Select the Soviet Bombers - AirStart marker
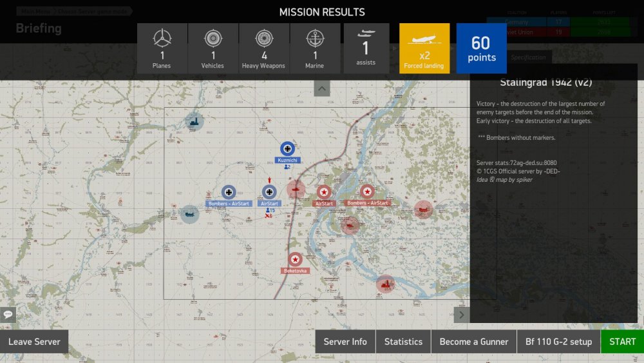Screen dimensions: 644x363 367,191
